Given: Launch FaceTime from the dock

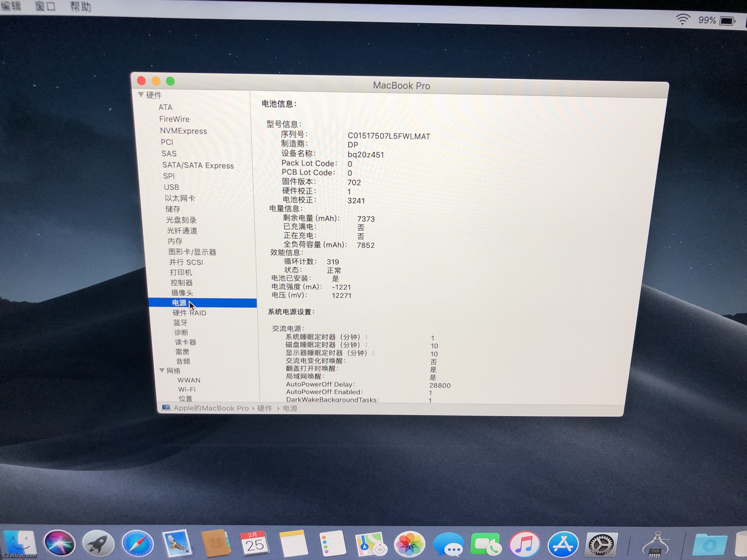Looking at the screenshot, I should [x=485, y=544].
